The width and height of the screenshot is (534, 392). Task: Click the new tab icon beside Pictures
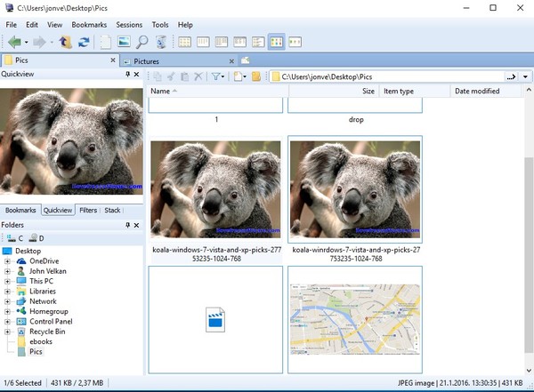(x=245, y=60)
